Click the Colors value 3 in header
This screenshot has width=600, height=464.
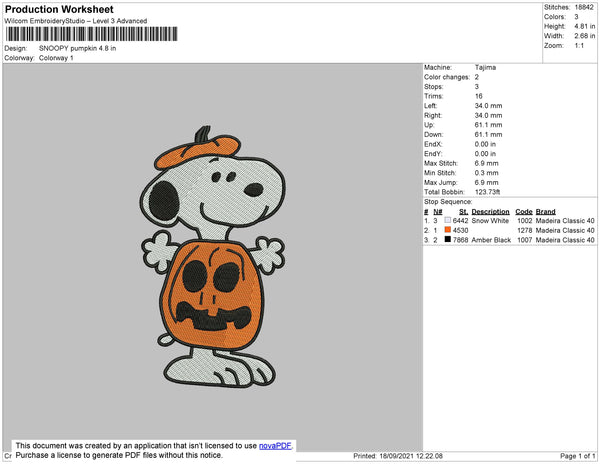[x=576, y=17]
